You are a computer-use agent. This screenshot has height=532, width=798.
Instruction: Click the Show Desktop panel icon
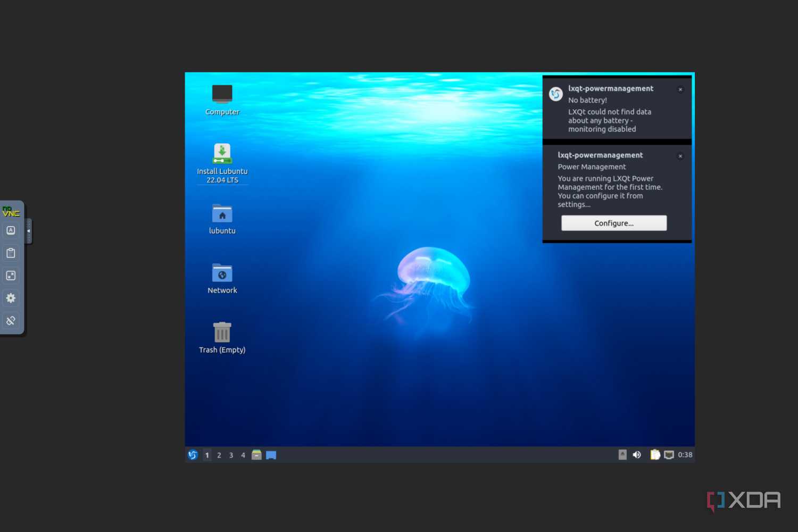click(x=271, y=455)
